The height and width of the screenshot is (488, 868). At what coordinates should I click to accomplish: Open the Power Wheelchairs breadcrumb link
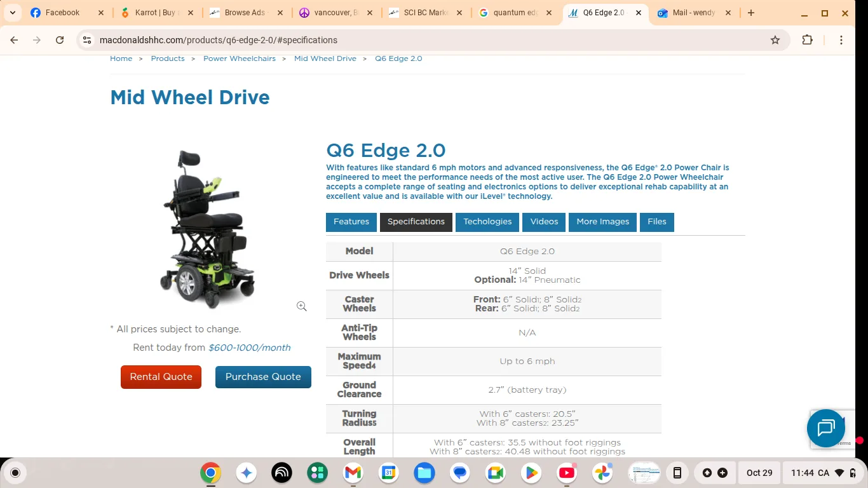(240, 58)
